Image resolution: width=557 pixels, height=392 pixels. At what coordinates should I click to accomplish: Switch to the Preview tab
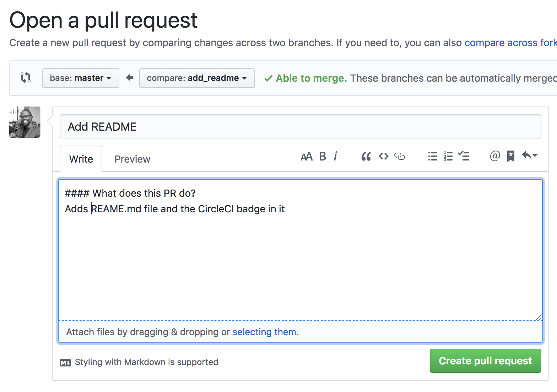[132, 159]
